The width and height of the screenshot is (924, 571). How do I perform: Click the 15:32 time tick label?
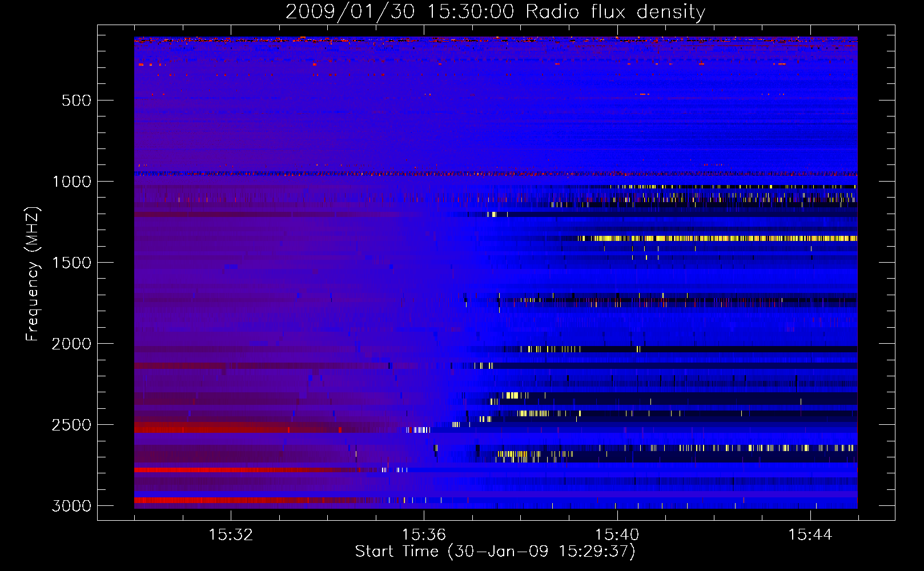[x=231, y=534]
